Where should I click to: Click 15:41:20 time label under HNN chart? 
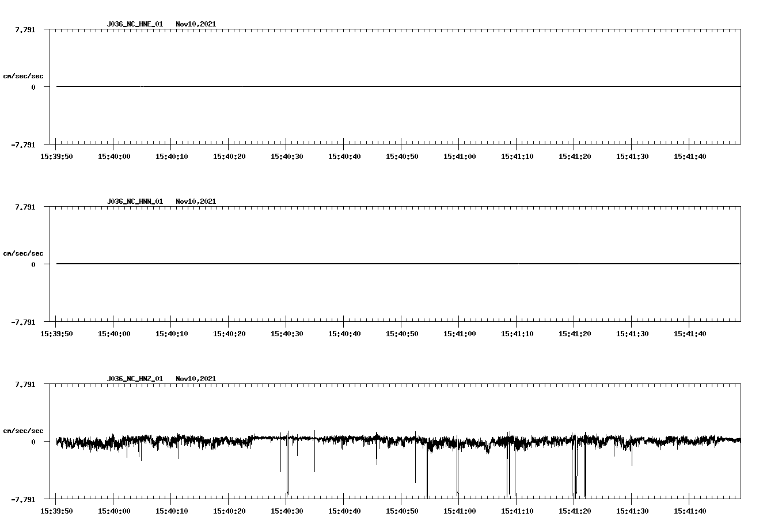(x=575, y=334)
